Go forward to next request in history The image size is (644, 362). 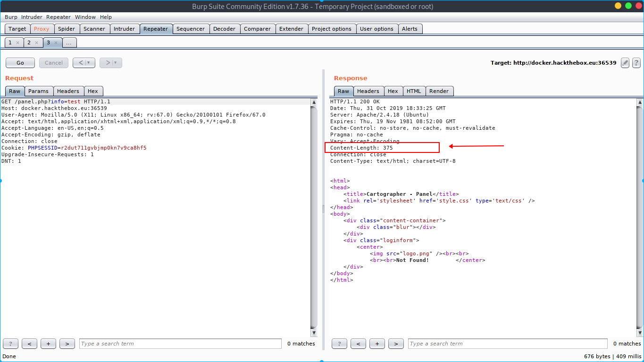[x=107, y=63]
